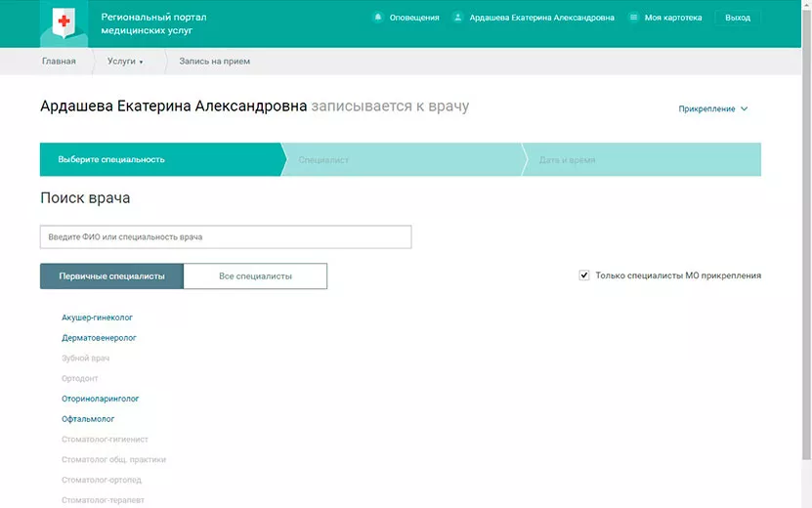Viewport: 812px width, 508px height.
Task: Click the notifications bell icon
Action: pyautogui.click(x=378, y=17)
